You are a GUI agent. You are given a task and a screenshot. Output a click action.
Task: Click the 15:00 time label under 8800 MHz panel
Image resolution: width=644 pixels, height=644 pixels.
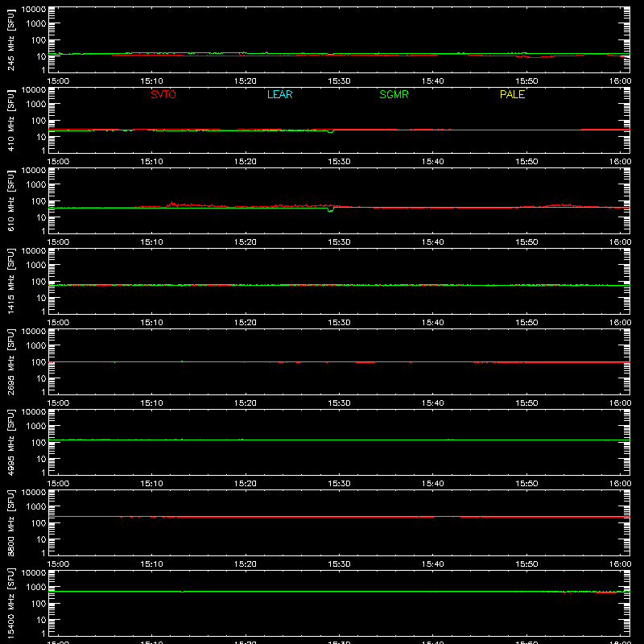tap(58, 564)
